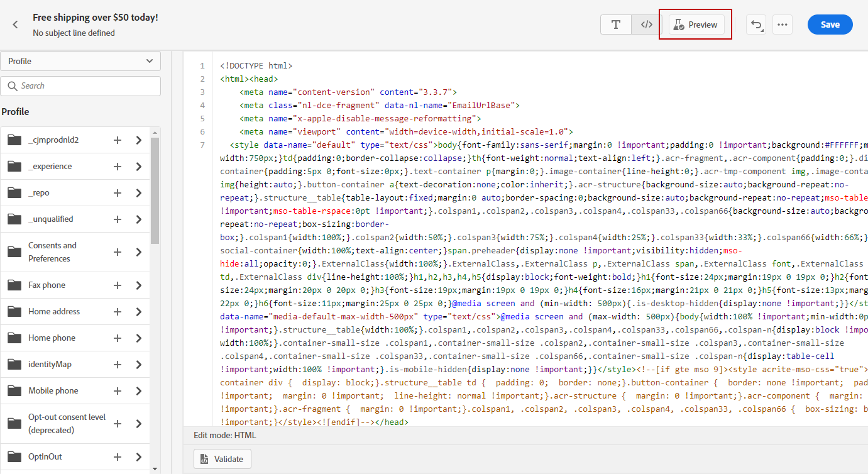Click the undo arrow icon
Screen dimensions: 868x474
[x=756, y=25]
